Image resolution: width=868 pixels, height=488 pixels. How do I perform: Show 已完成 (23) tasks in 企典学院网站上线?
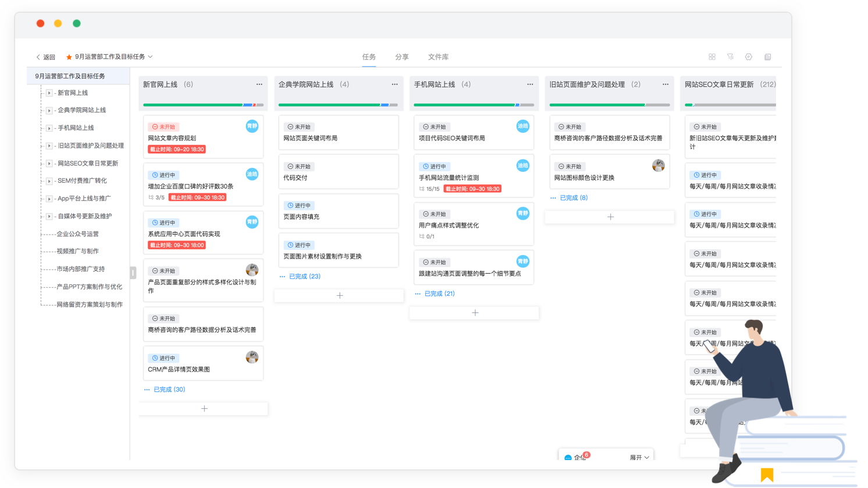pos(305,277)
